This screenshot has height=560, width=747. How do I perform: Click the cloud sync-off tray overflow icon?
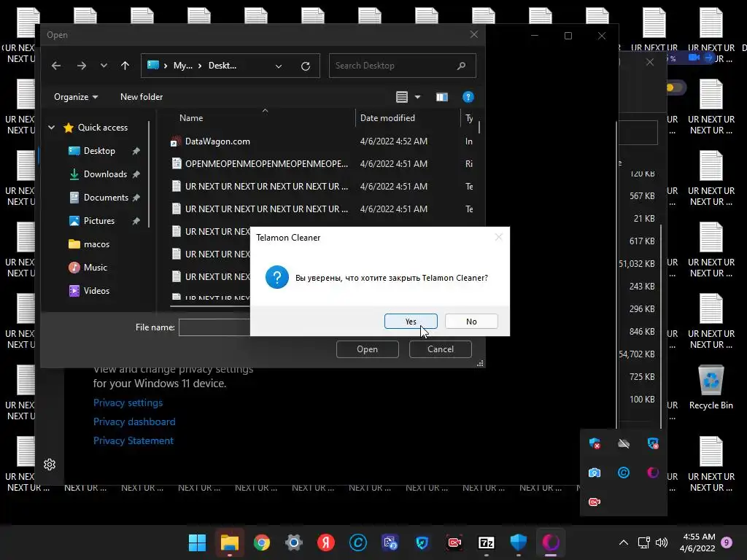point(624,444)
